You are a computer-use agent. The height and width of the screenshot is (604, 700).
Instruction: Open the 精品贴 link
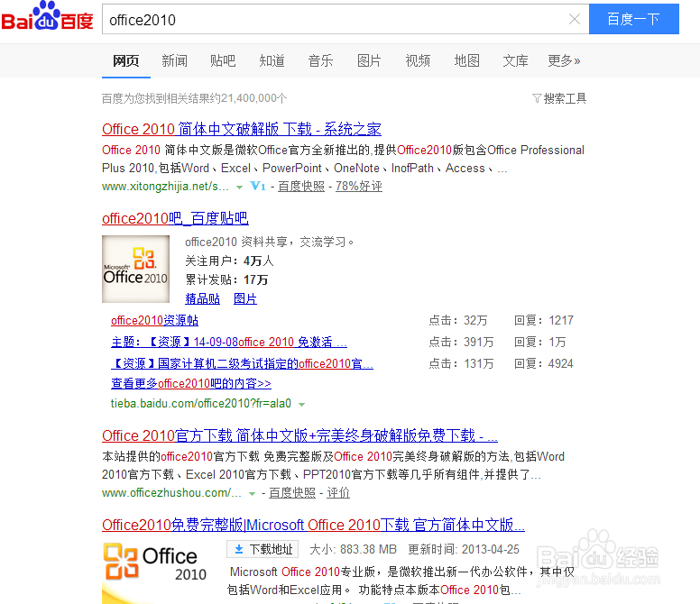pos(203,299)
